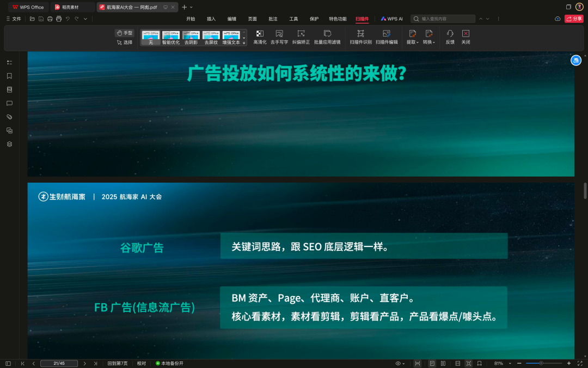Open the 页面 ribbon tab

(253, 19)
